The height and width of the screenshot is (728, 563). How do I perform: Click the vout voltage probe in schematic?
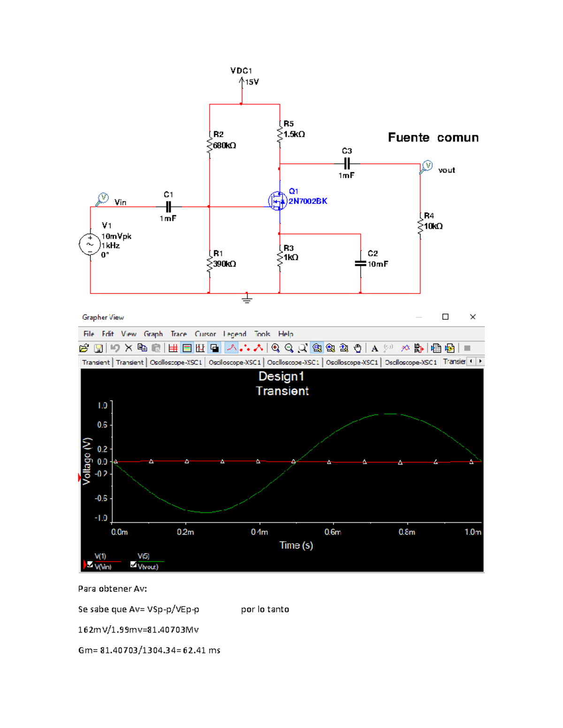[x=426, y=167]
